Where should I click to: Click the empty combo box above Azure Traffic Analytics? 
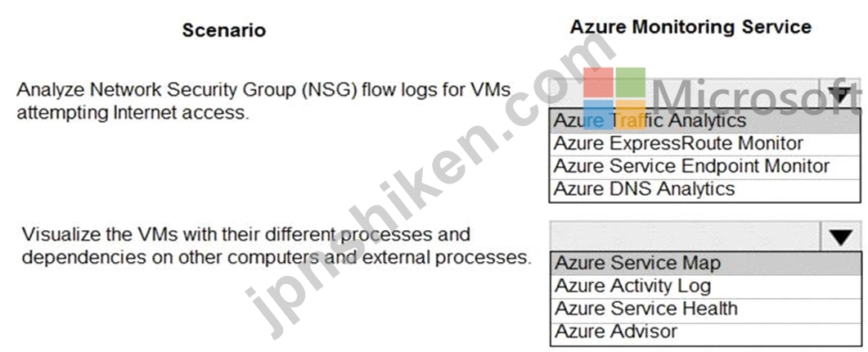[685, 93]
